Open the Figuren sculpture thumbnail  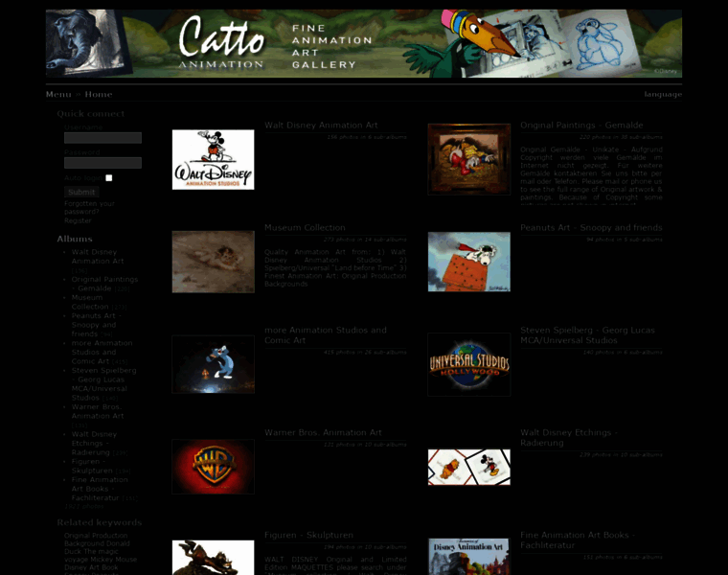[x=213, y=558]
